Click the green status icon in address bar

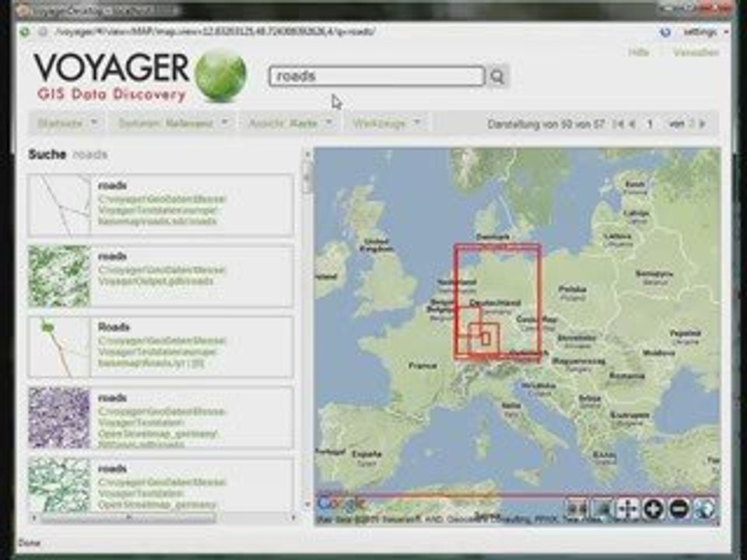(x=24, y=32)
